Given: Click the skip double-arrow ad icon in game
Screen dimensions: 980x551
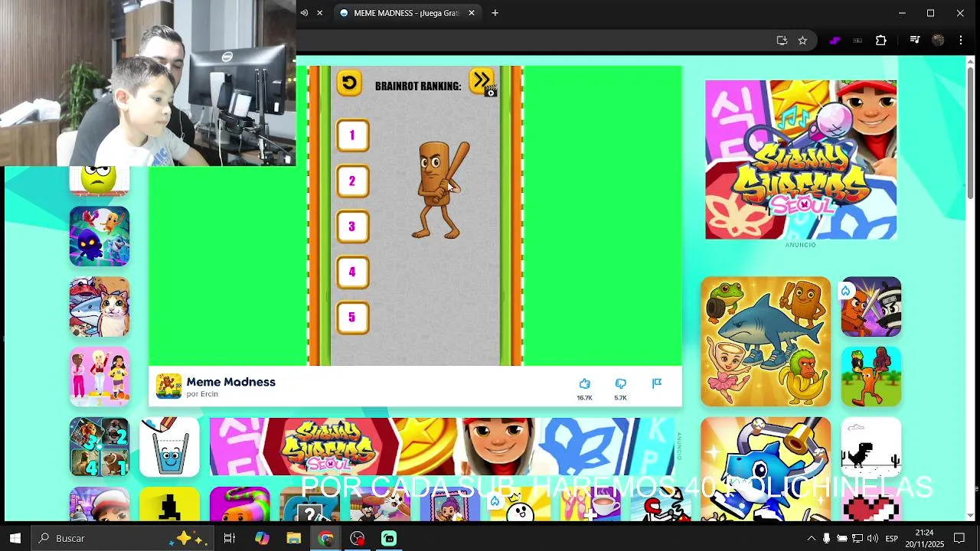Looking at the screenshot, I should (482, 82).
